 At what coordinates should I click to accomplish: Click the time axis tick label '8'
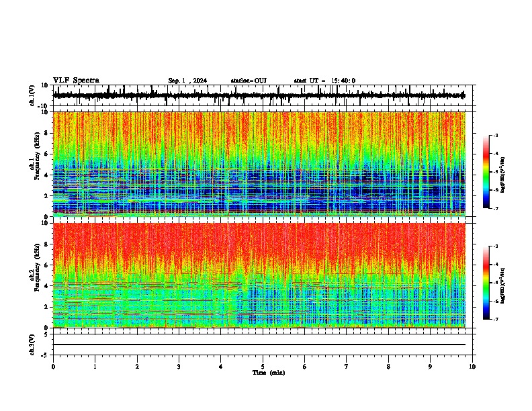[388, 367]
